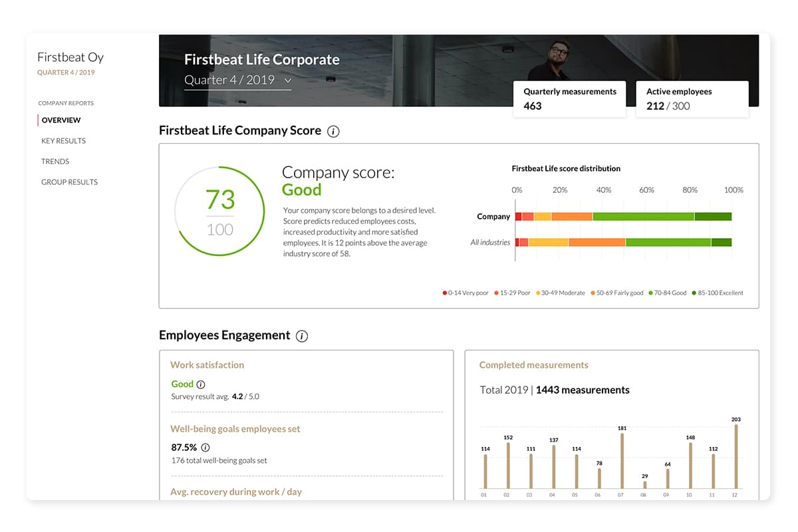Click month 09 bar with value 64
The height and width of the screenshot is (532, 798).
[668, 479]
